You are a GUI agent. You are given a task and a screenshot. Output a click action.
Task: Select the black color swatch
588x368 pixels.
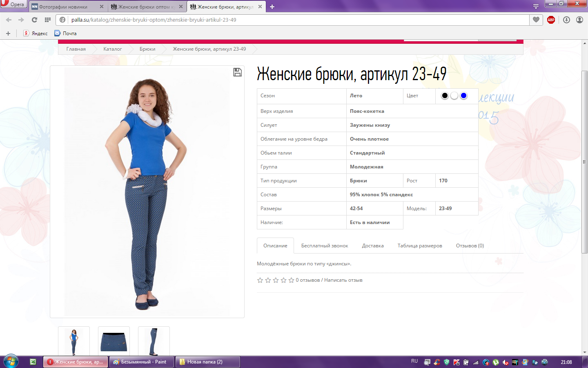point(445,96)
